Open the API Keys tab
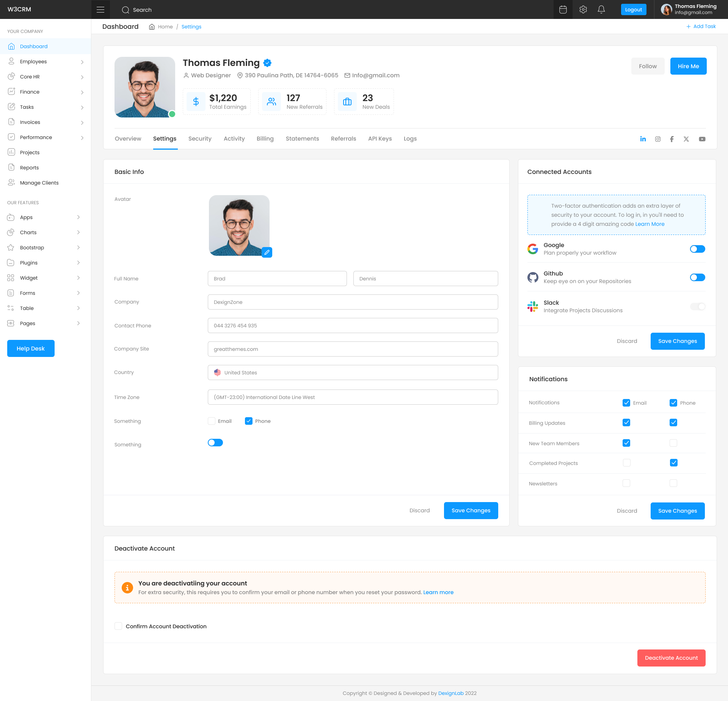 click(380, 139)
